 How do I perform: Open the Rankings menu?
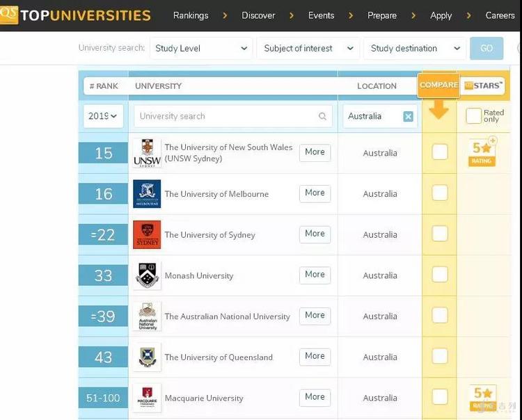[191, 15]
